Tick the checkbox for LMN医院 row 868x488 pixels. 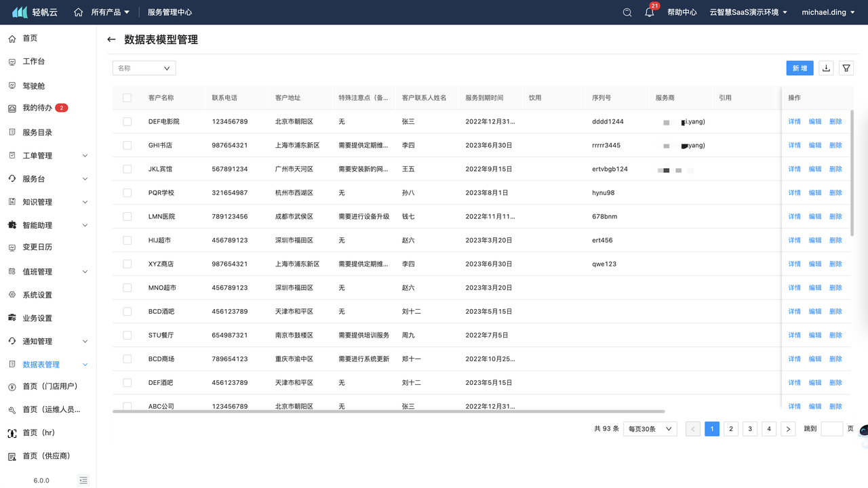coord(127,216)
